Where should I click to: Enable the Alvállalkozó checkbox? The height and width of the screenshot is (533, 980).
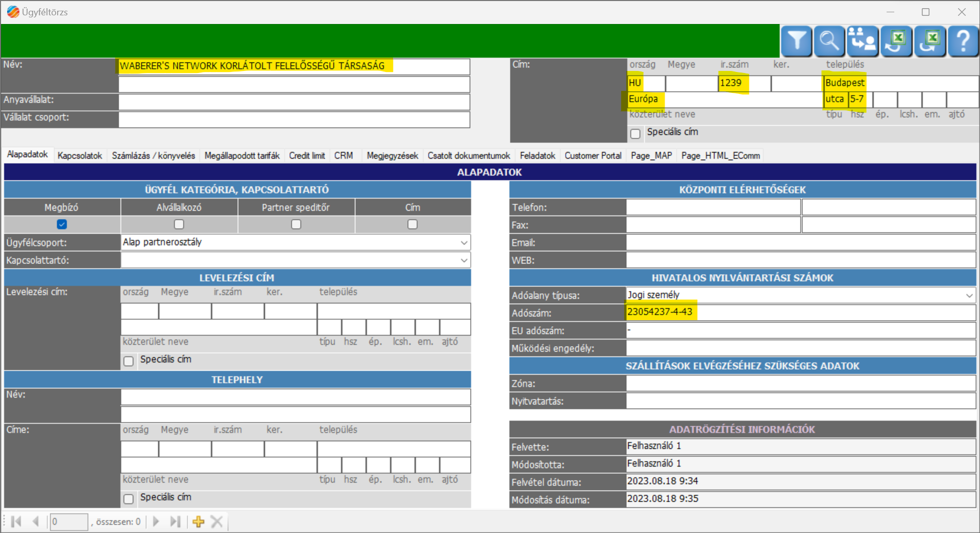pyautogui.click(x=179, y=224)
